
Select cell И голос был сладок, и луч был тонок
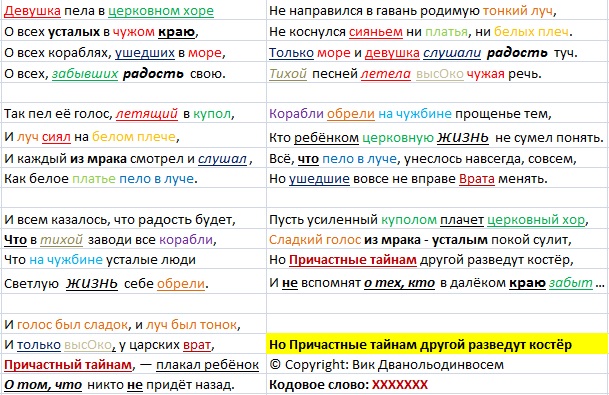[134, 324]
